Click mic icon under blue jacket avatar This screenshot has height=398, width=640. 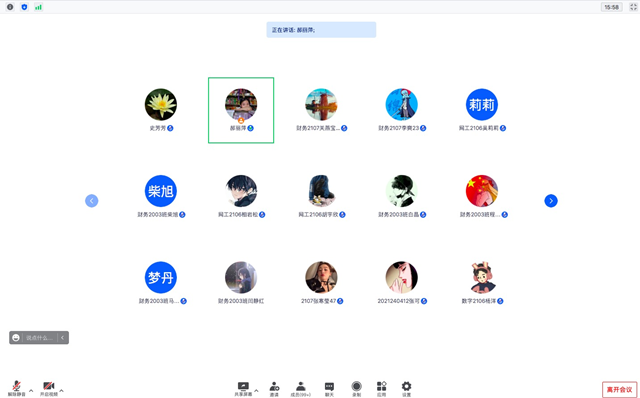[342, 215]
